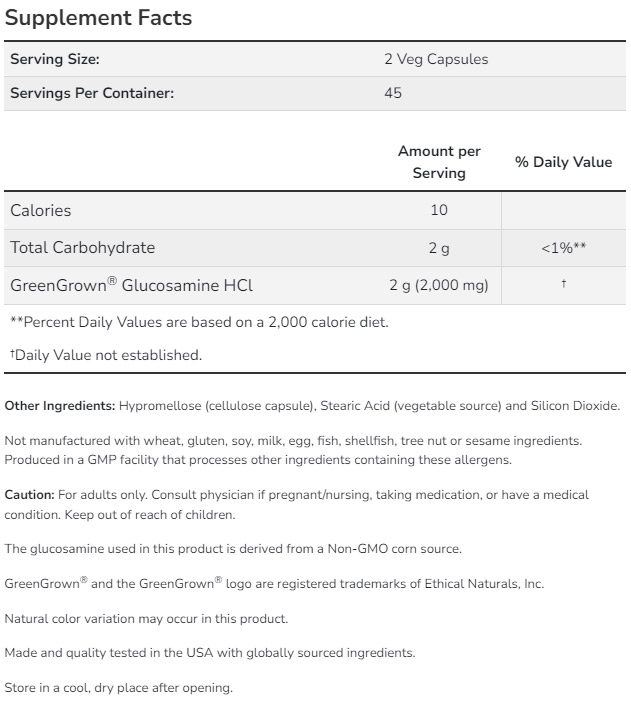Viewport: 631px width, 710px height.
Task: Click the Servings Per Container label
Action: [92, 93]
